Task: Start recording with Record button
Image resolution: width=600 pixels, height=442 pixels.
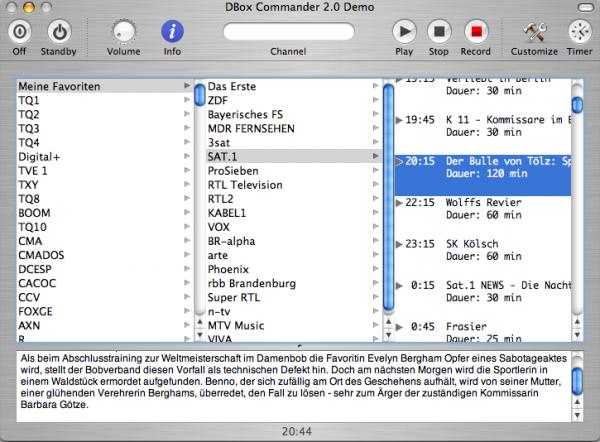Action: coord(476,32)
